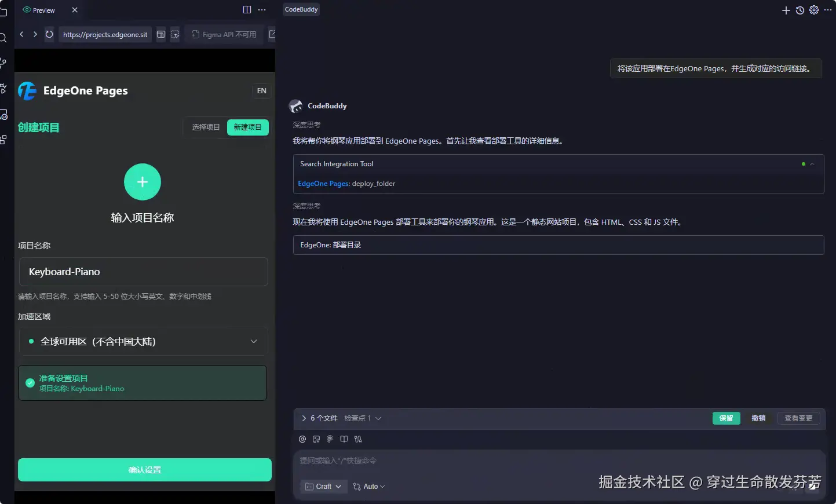Switch language with the EN button
This screenshot has height=504, width=836.
tap(262, 91)
